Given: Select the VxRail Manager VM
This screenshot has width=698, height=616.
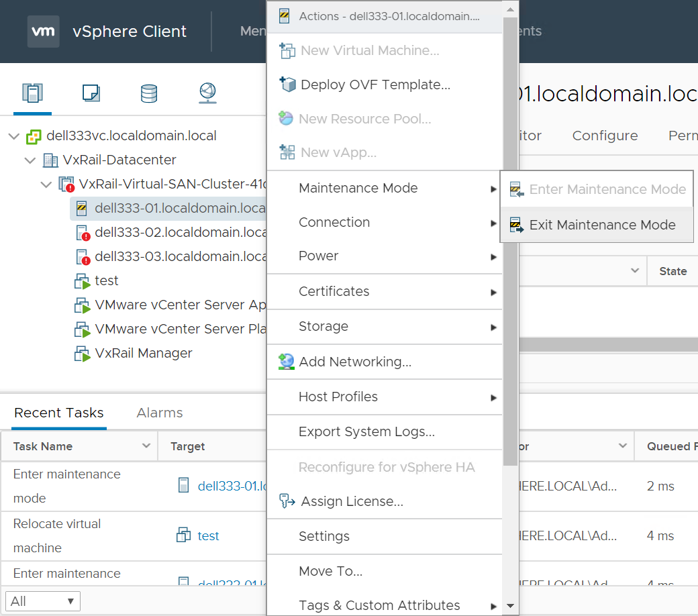Looking at the screenshot, I should point(144,353).
